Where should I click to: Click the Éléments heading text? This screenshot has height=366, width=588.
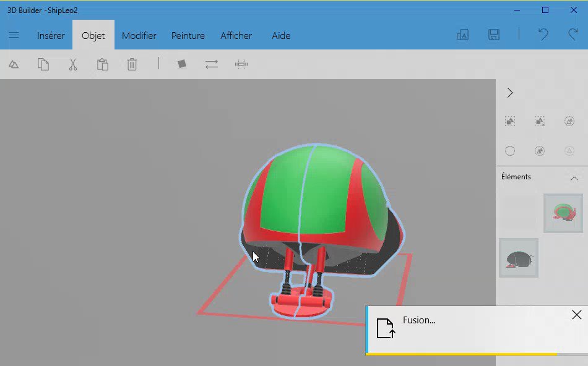click(516, 177)
